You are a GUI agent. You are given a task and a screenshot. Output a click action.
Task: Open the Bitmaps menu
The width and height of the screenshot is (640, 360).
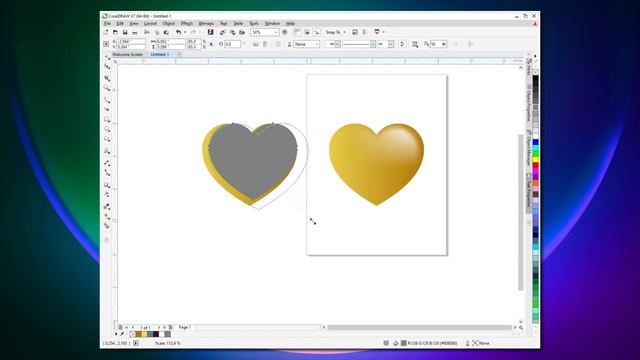pos(206,24)
